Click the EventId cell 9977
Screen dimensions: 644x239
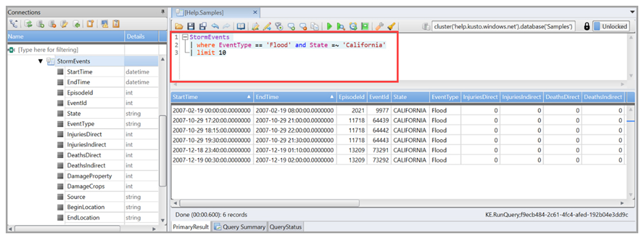click(378, 110)
